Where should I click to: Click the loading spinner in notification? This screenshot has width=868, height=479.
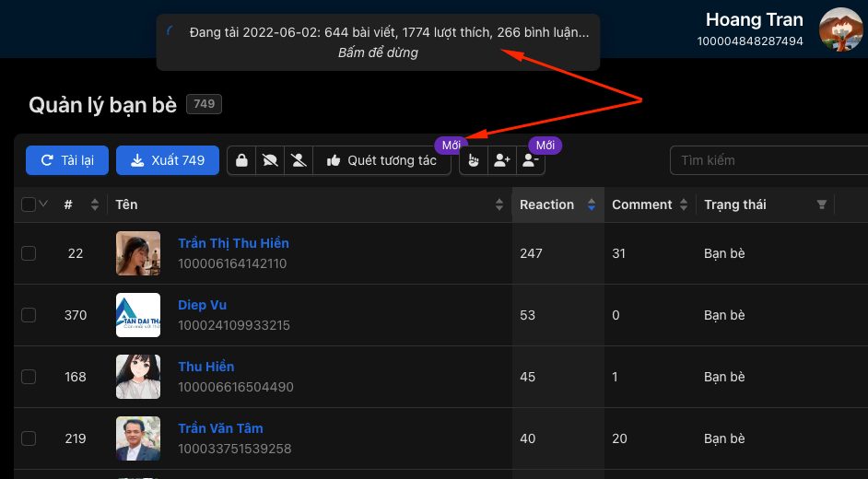pos(171,31)
